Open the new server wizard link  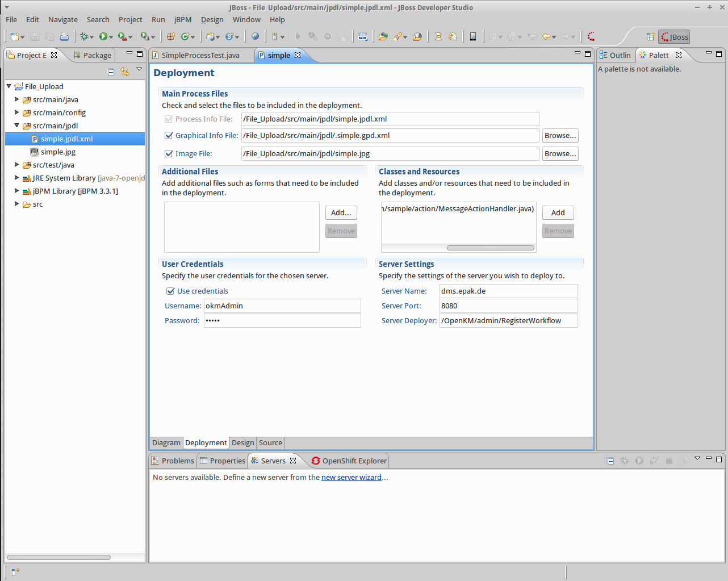pyautogui.click(x=351, y=478)
